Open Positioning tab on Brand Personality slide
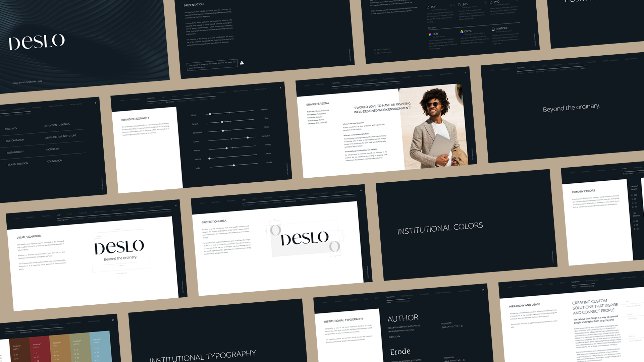The image size is (644, 362). point(151,98)
